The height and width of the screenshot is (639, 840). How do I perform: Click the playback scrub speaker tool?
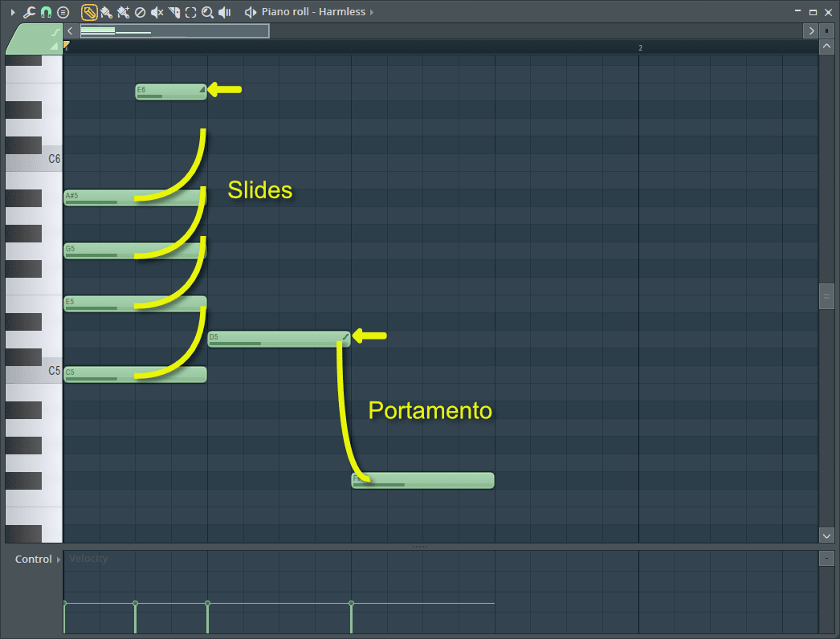click(x=225, y=12)
